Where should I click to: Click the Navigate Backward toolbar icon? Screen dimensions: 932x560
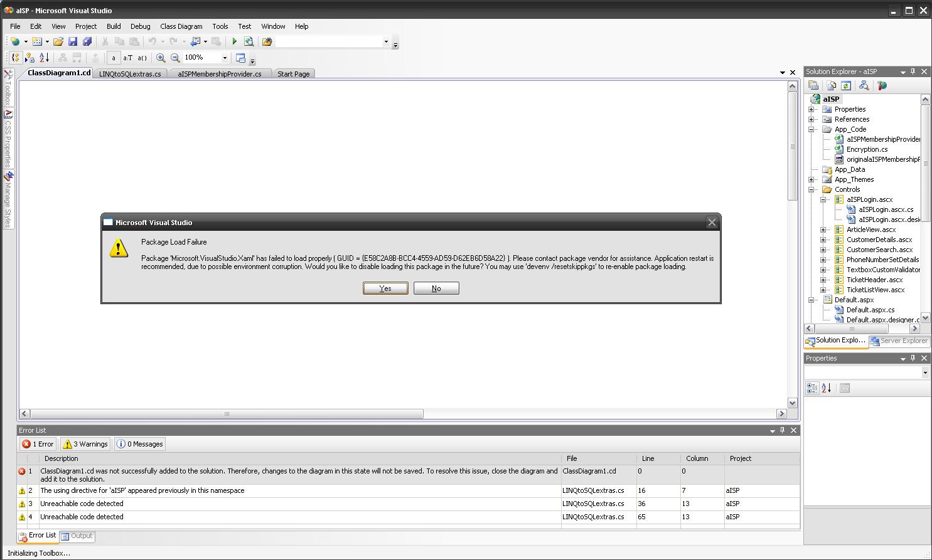(195, 41)
